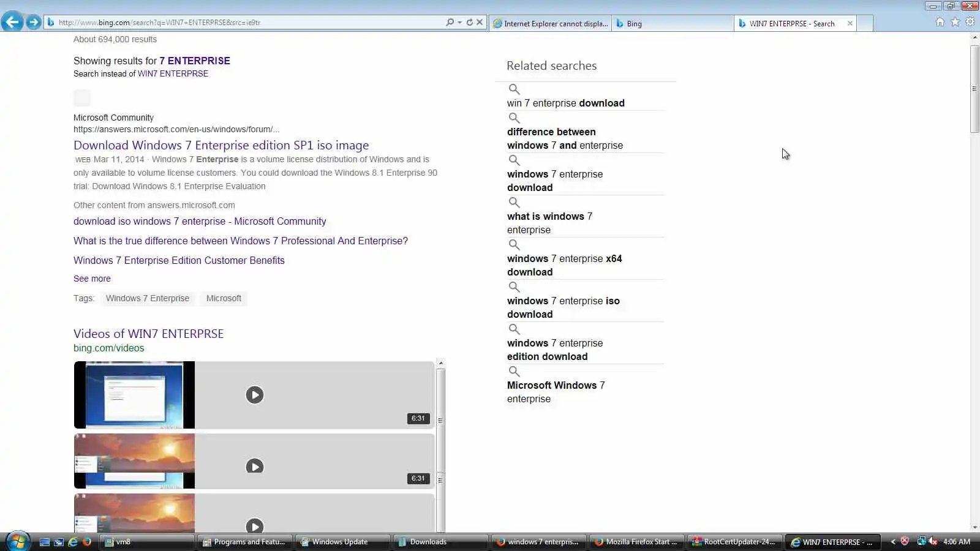
Task: Switch to the Bing tab
Action: pos(673,23)
